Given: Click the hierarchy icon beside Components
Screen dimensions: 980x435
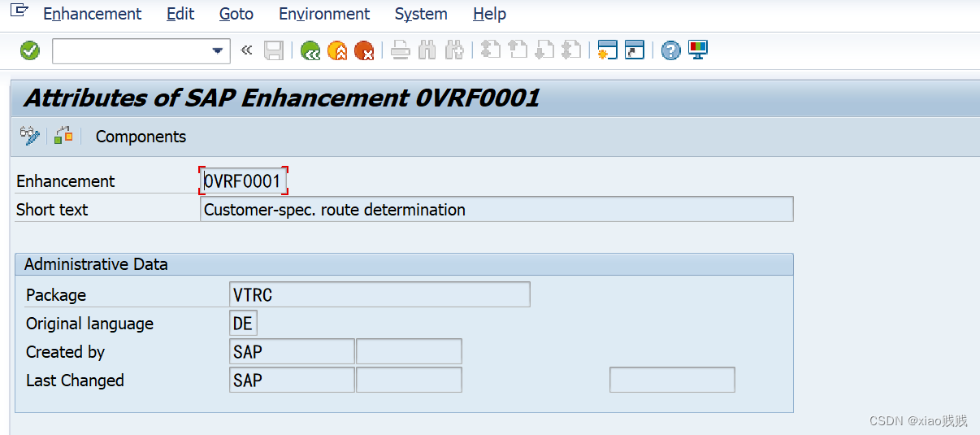Looking at the screenshot, I should (63, 136).
